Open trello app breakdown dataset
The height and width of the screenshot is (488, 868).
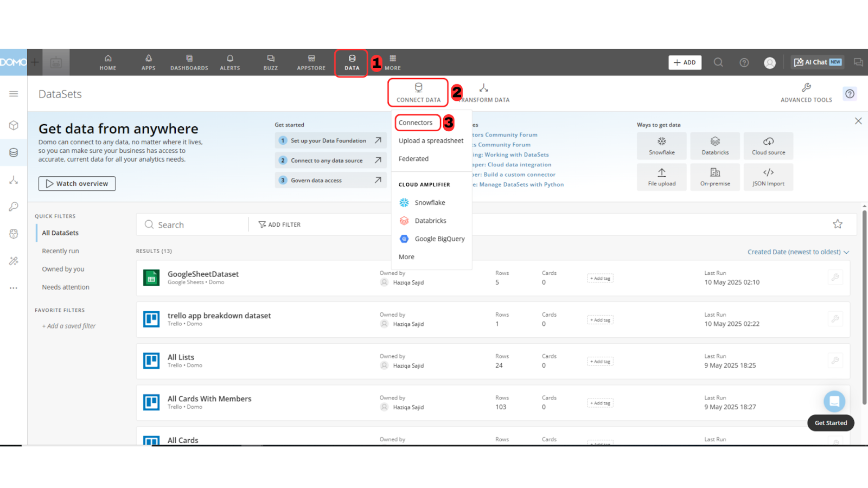(219, 316)
